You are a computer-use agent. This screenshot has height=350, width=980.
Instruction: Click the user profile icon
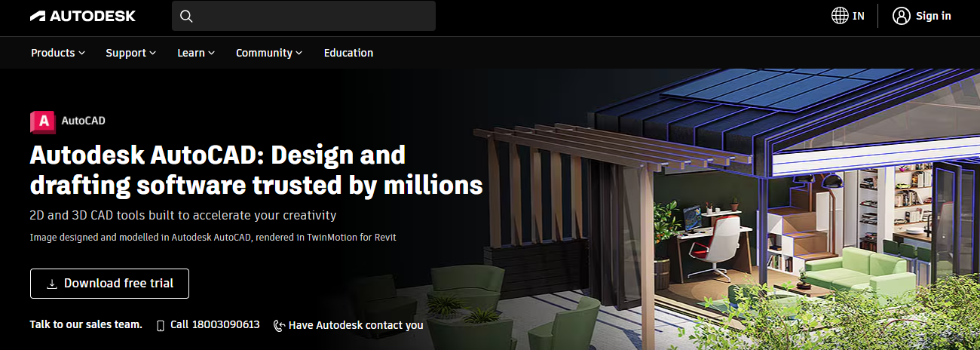[901, 16]
